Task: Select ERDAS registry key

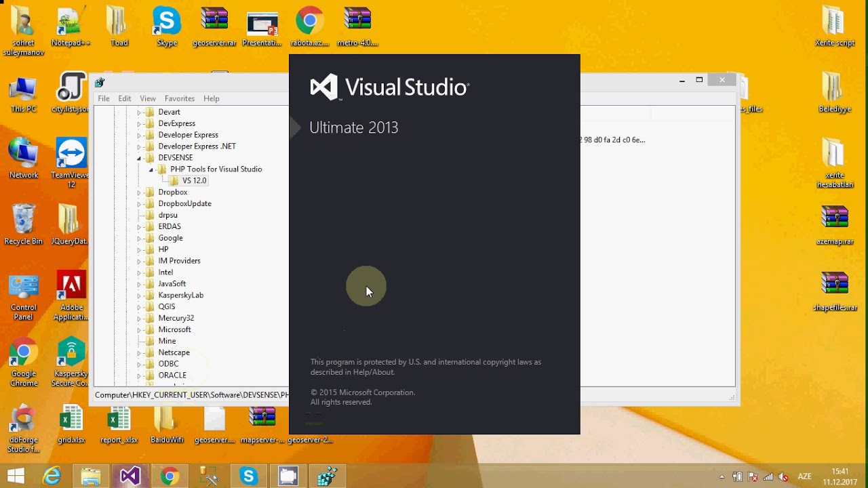Action: (170, 226)
